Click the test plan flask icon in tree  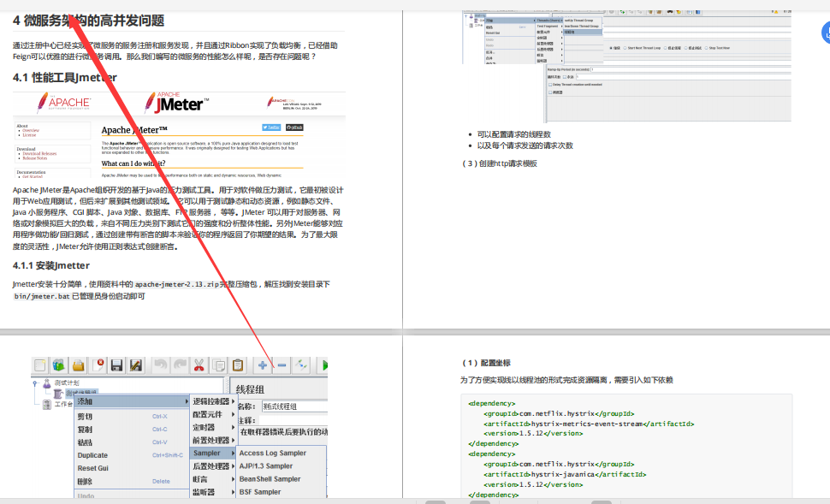(46, 382)
